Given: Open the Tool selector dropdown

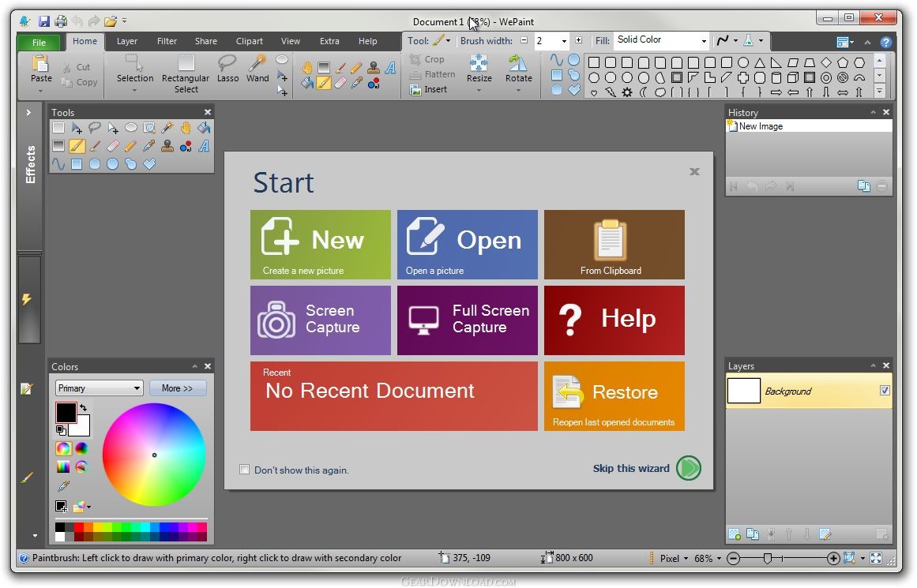Looking at the screenshot, I should [448, 41].
